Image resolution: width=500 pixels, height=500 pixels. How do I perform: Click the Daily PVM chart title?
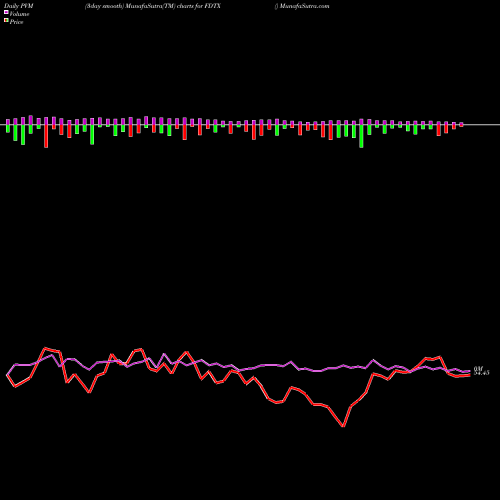(x=19, y=6)
